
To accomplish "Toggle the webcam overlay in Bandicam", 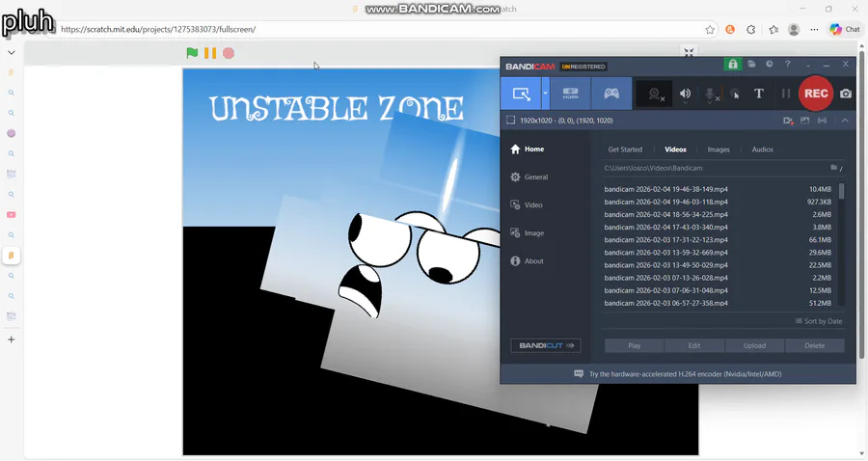I will tap(655, 95).
